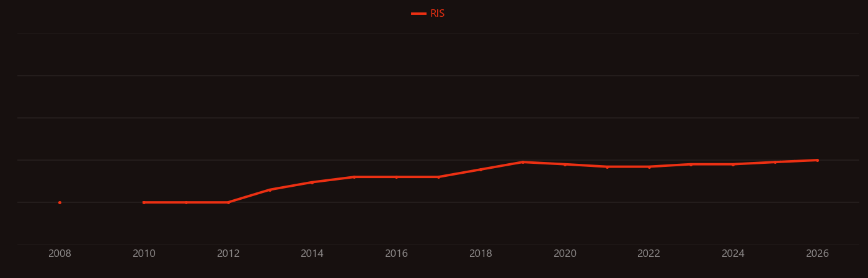Click the 2014 x-axis label
This screenshot has width=868, height=278.
pyautogui.click(x=312, y=254)
